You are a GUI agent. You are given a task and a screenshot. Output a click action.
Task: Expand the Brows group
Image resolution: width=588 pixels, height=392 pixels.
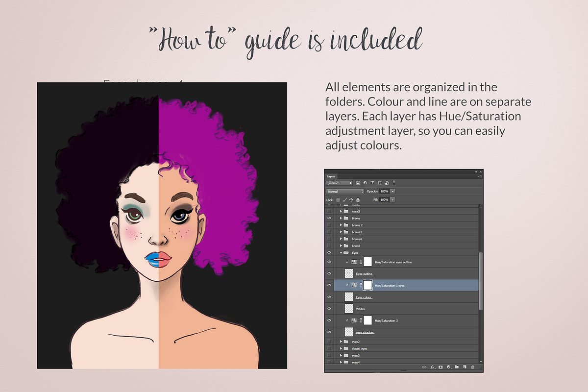(341, 218)
